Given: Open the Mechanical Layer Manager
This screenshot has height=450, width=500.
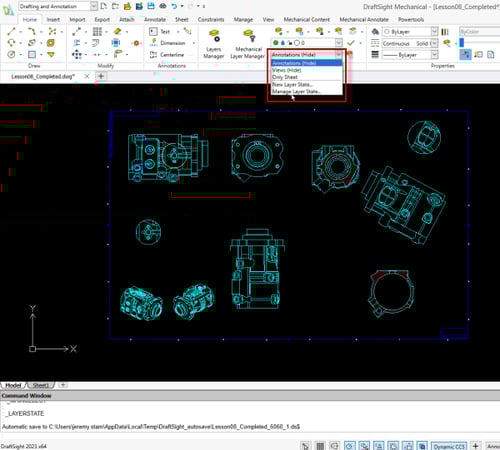Looking at the screenshot, I should tap(248, 44).
